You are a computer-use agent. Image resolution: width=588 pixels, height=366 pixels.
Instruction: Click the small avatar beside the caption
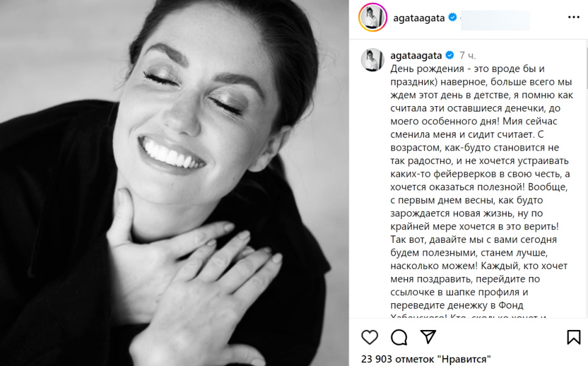(x=372, y=60)
